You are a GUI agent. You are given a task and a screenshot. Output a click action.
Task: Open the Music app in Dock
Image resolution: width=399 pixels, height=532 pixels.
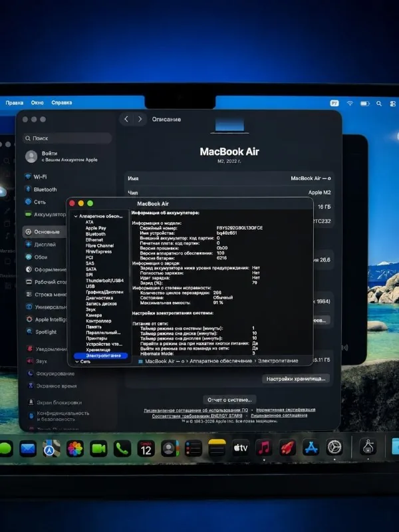click(264, 448)
